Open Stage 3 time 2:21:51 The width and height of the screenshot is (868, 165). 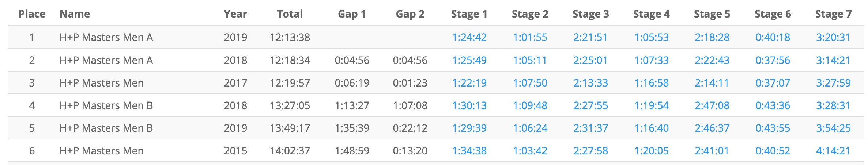click(590, 37)
